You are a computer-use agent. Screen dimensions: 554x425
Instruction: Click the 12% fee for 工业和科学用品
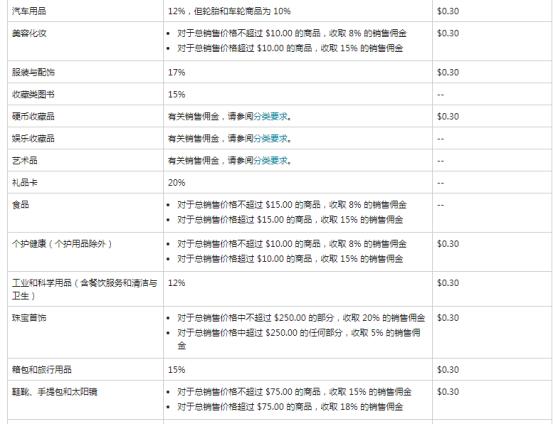[x=176, y=283]
